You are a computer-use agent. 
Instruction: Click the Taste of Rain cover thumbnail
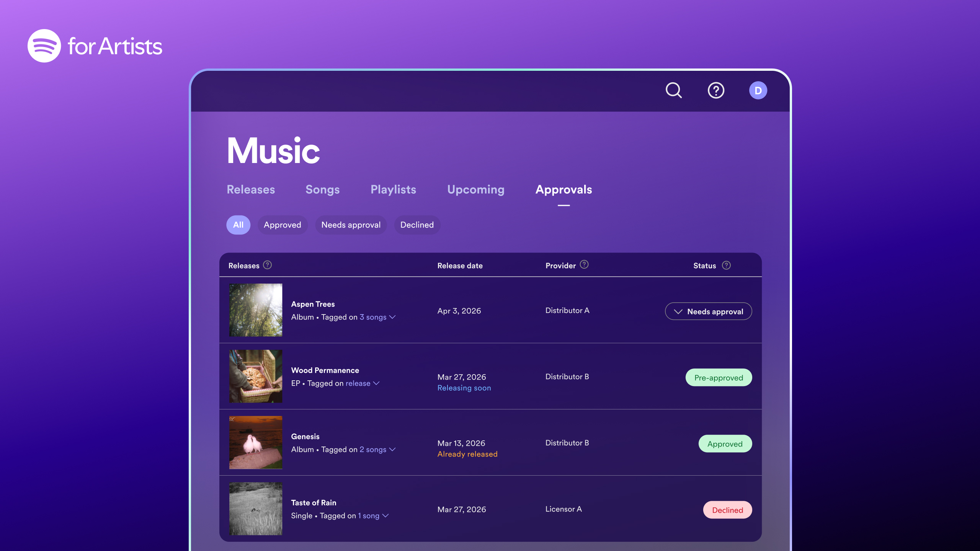click(255, 508)
